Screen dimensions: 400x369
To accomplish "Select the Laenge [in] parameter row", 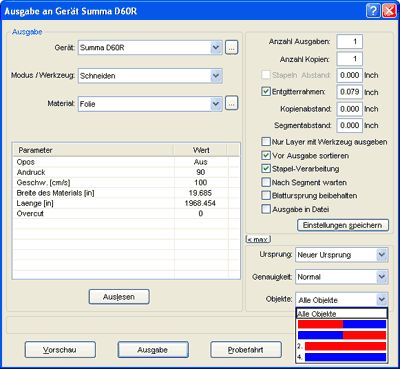I will [x=126, y=203].
